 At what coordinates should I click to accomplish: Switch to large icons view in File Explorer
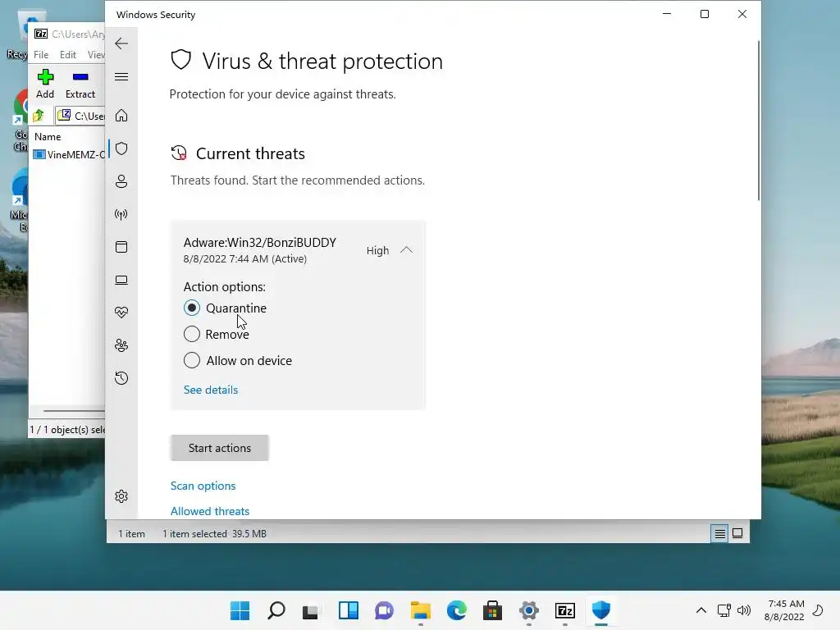pyautogui.click(x=737, y=533)
